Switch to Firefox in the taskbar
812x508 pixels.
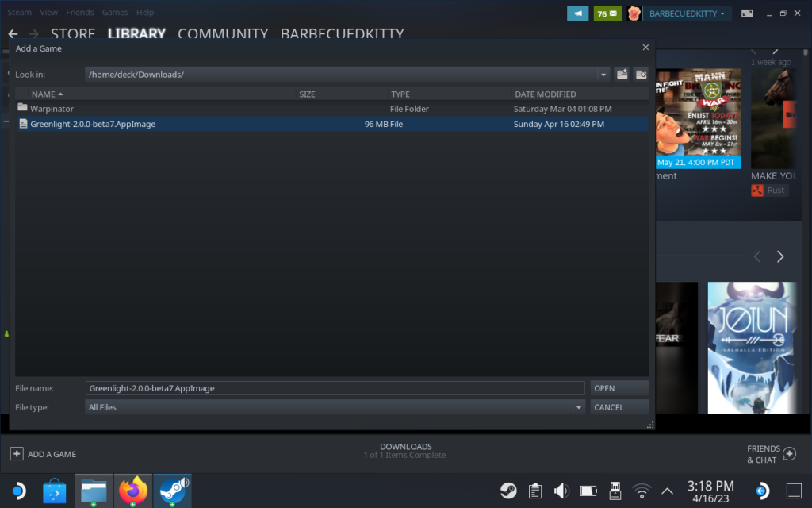[x=133, y=491]
